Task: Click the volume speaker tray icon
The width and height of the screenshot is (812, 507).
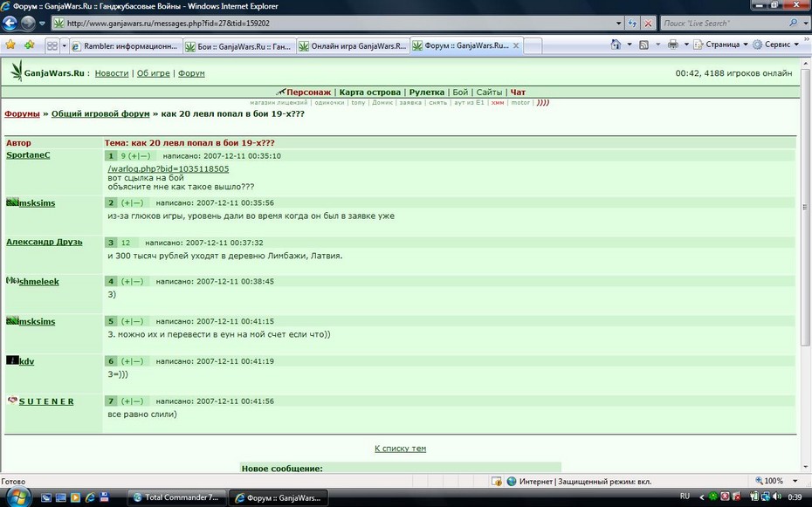Action: pyautogui.click(x=777, y=497)
